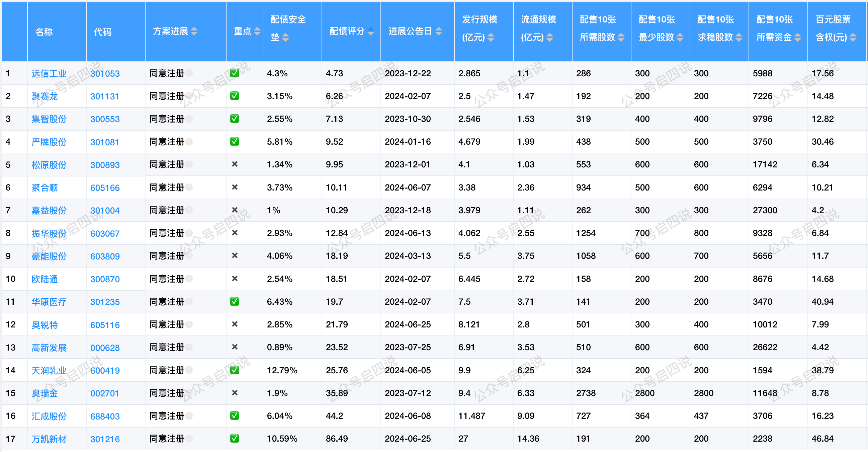Sort by 百元股票含权(元) arrows

point(853,37)
